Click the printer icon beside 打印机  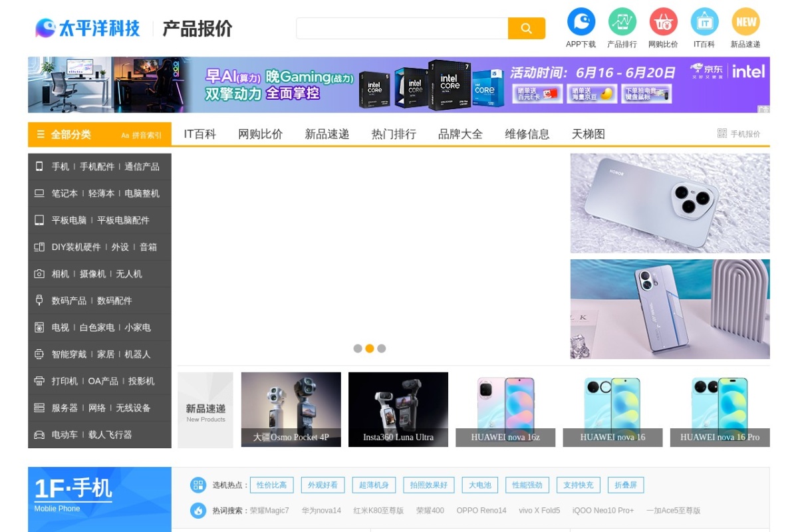pos(39,381)
